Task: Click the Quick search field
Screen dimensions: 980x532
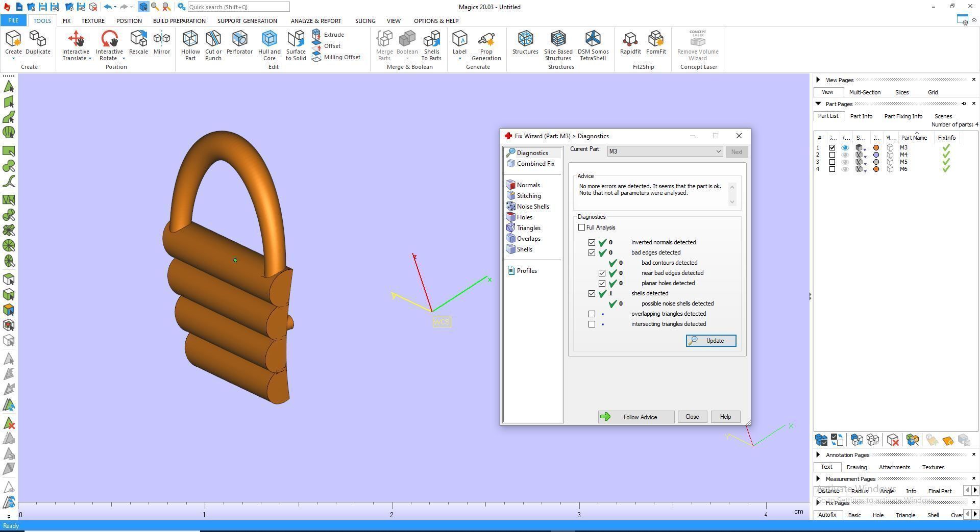Action: [x=238, y=7]
